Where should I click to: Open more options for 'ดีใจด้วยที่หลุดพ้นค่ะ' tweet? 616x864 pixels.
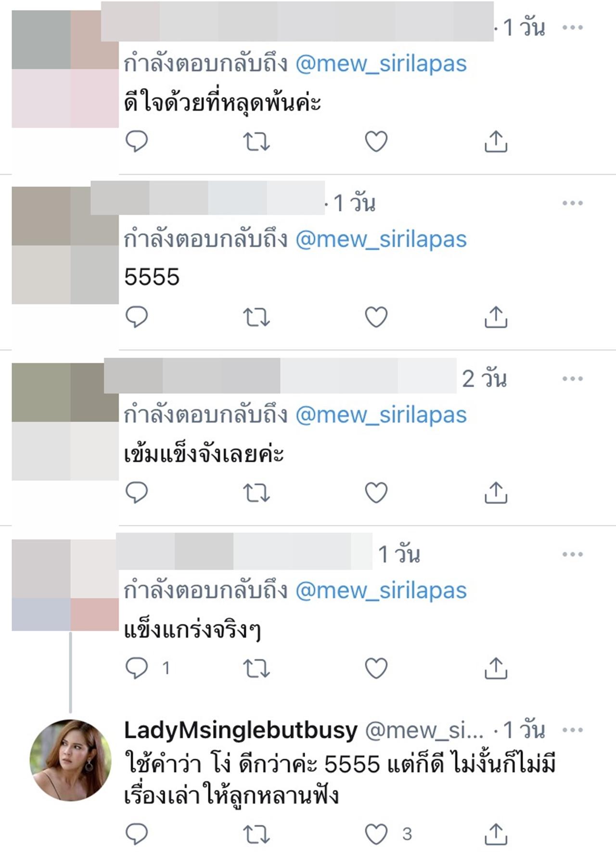click(572, 27)
